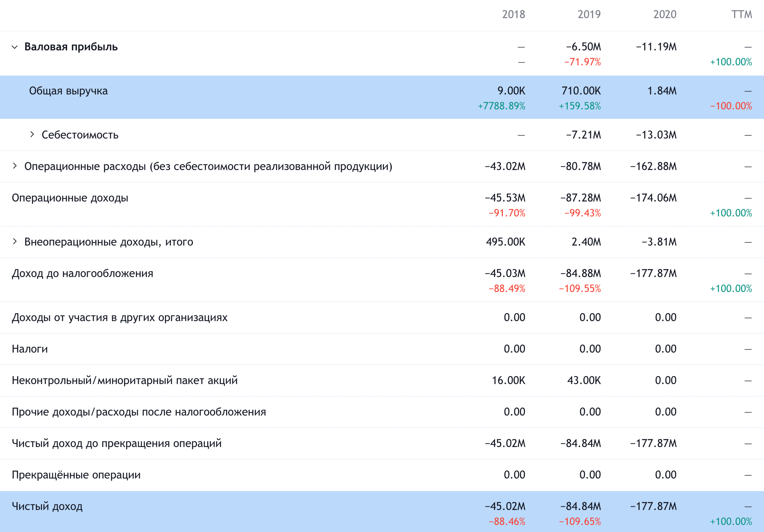Select the 2019 column header
Viewport: 764px width, 532px height.
tap(589, 15)
